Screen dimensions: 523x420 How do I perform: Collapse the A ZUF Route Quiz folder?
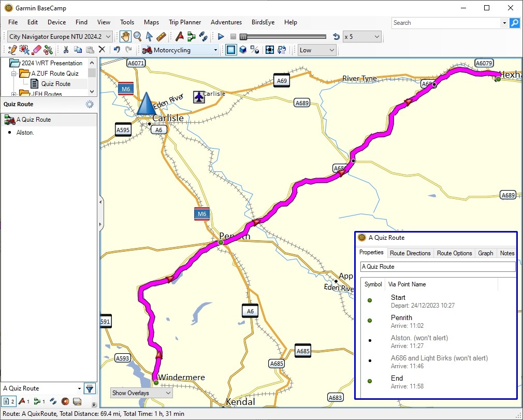coord(13,74)
